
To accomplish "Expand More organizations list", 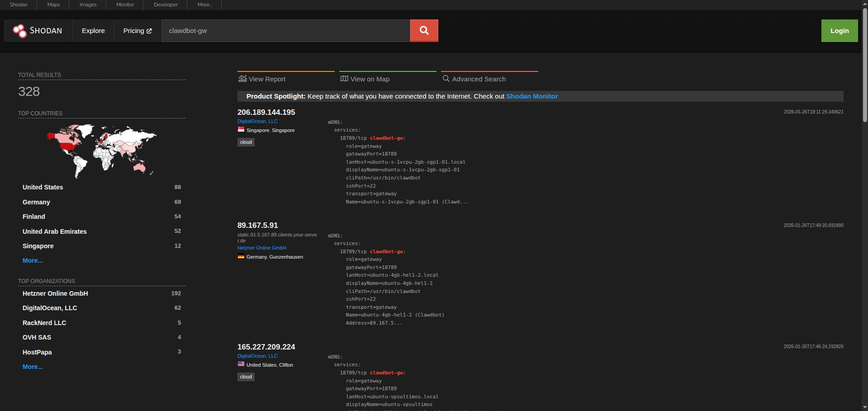I will pos(33,367).
